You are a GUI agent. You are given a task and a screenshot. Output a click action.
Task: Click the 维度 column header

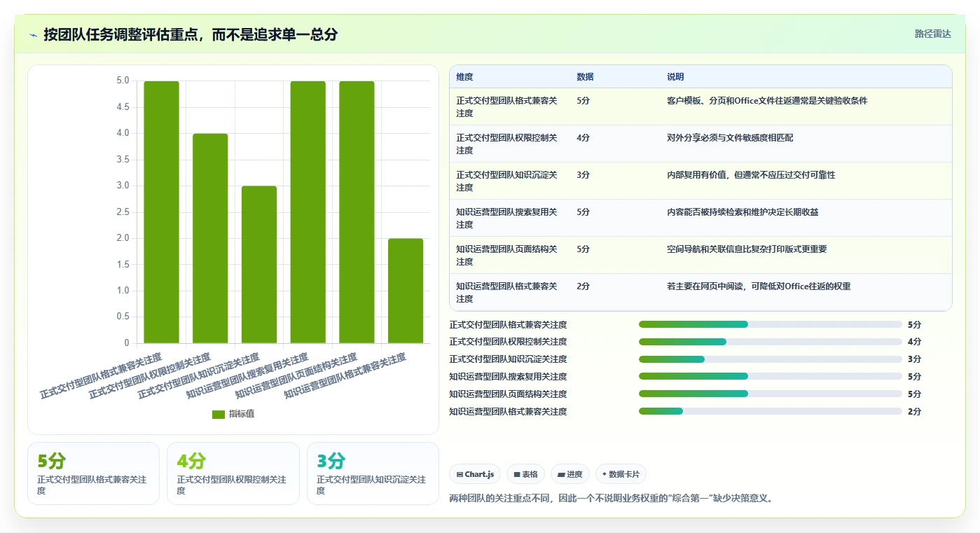464,77
